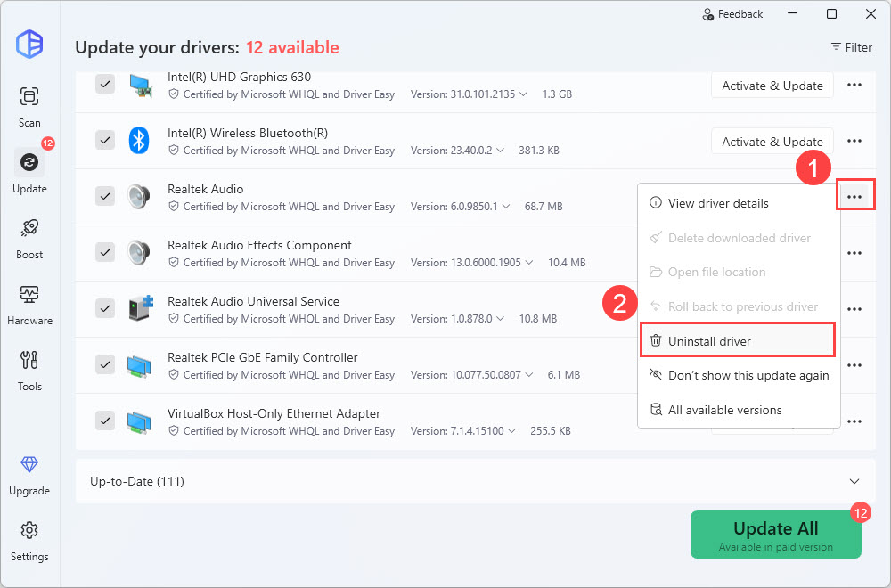891x588 pixels.
Task: Open the Scan page in sidebar
Action: point(29,105)
